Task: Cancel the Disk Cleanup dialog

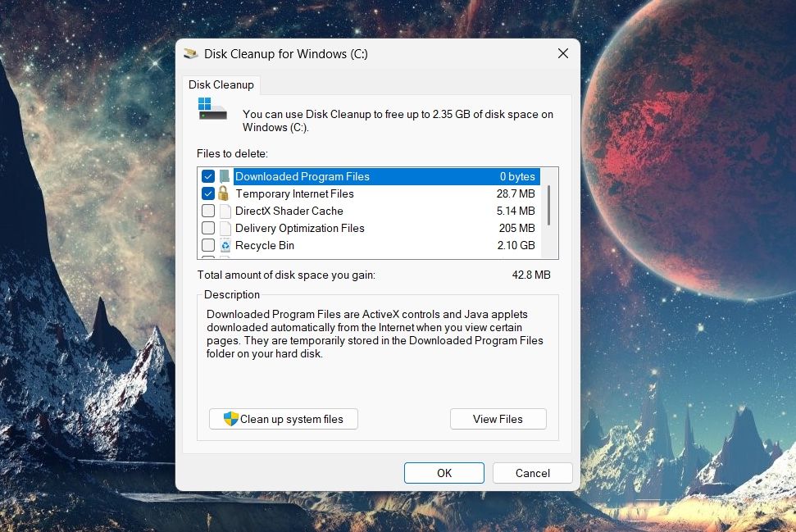Action: [x=533, y=473]
